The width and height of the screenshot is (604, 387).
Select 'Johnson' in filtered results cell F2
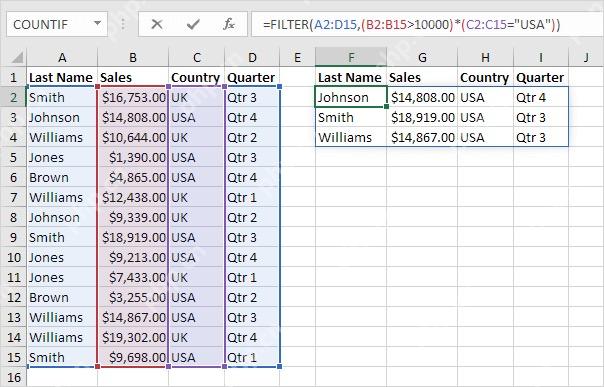pyautogui.click(x=351, y=97)
